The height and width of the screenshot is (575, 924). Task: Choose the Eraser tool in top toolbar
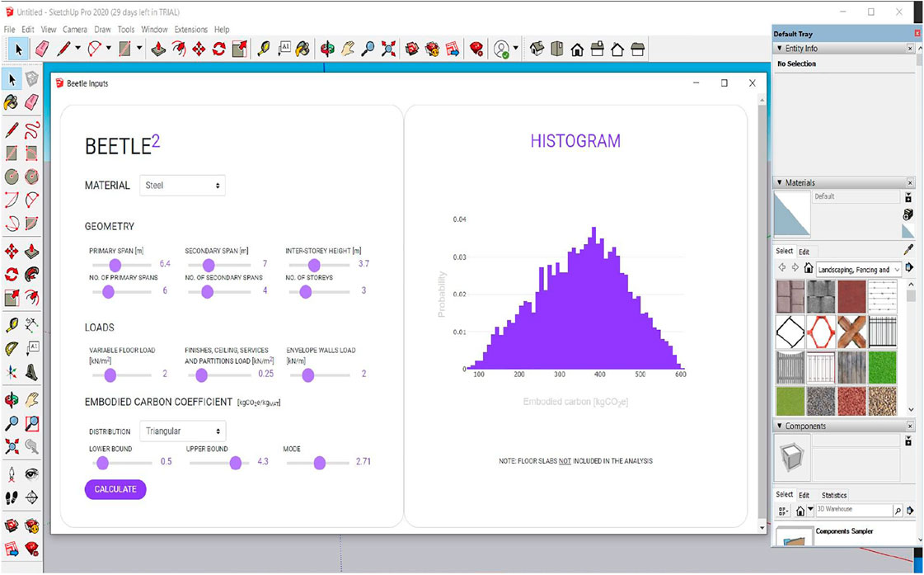click(x=41, y=49)
